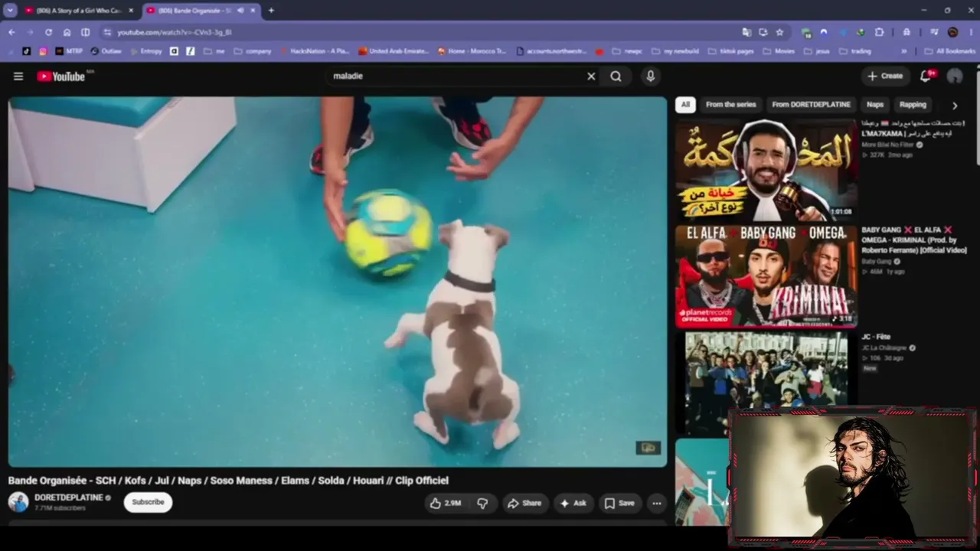Click the address bar URL

(175, 32)
